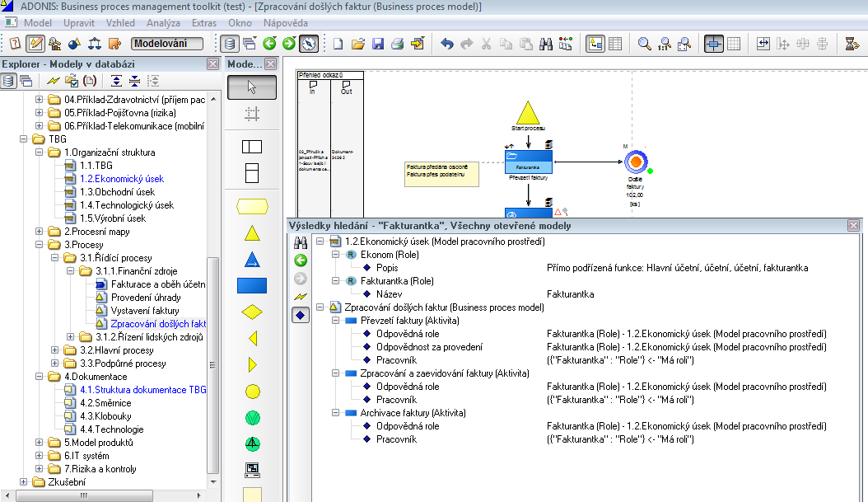Open the Upravit menu

[79, 23]
